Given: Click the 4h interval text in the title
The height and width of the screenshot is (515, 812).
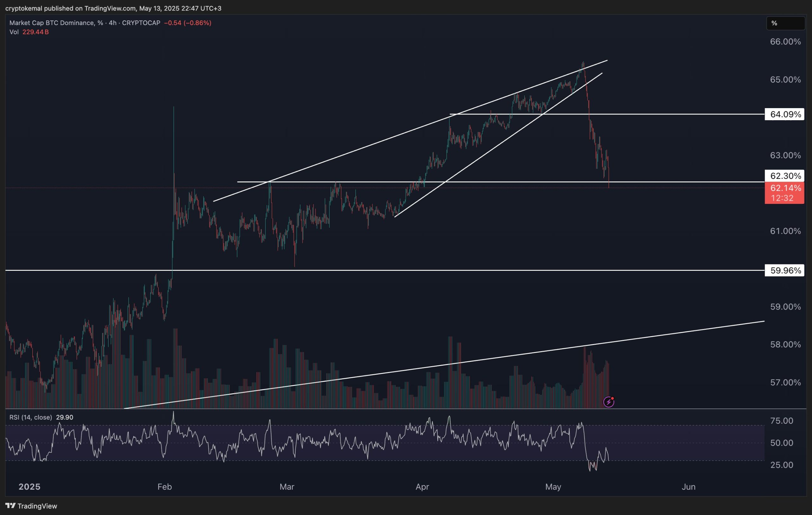Looking at the screenshot, I should (x=113, y=23).
